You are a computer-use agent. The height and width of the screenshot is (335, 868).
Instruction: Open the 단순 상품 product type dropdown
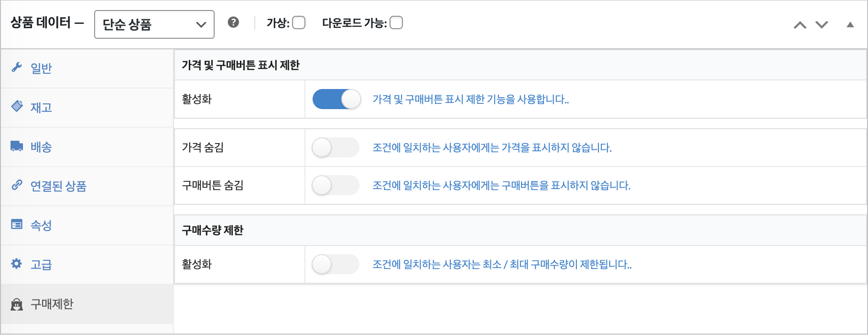click(x=154, y=24)
